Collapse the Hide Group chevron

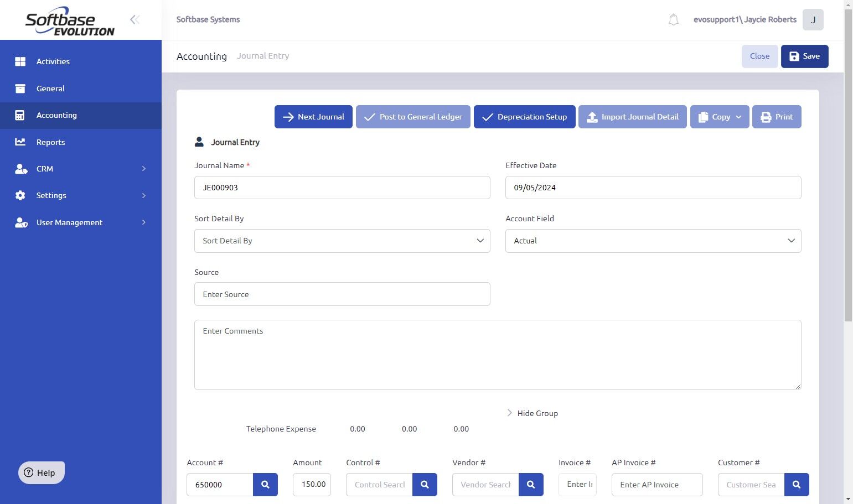509,413
